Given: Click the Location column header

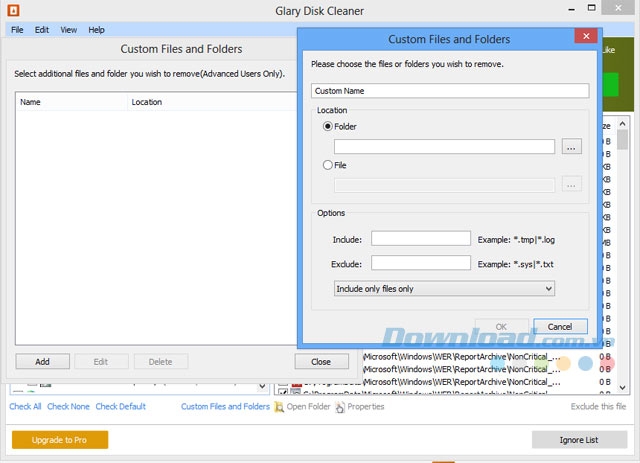Looking at the screenshot, I should point(147,102).
